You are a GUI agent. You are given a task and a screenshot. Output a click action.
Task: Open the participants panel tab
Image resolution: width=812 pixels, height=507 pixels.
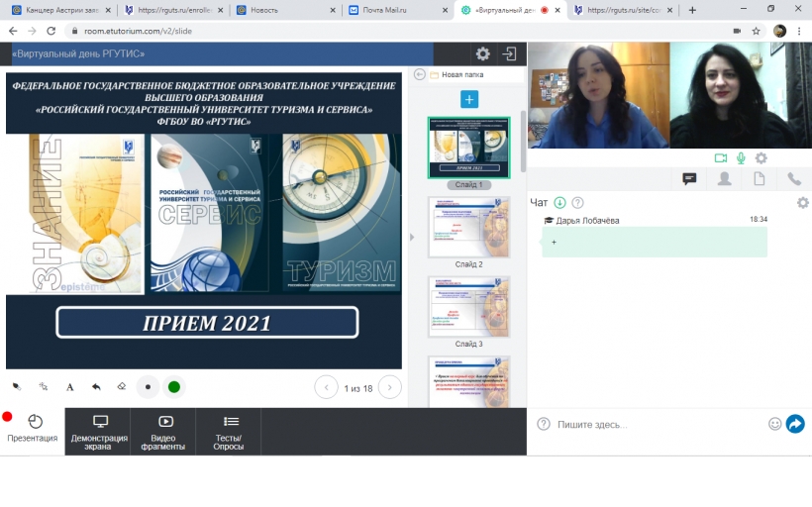coord(725,179)
